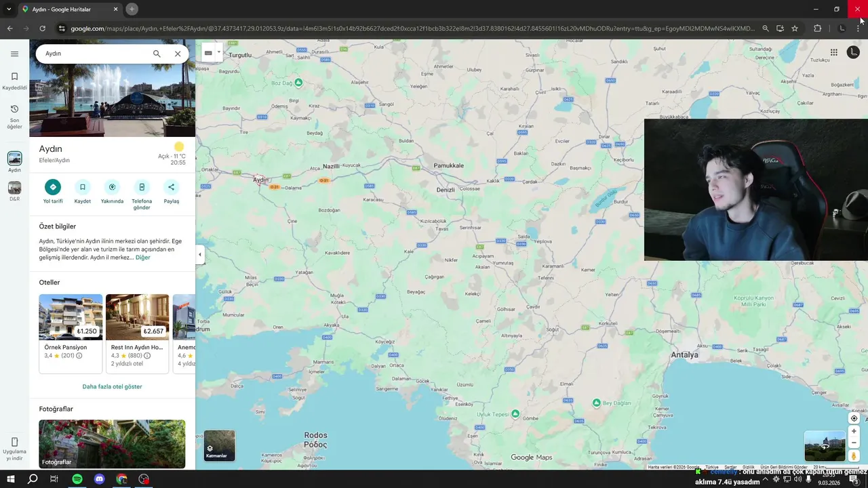Click the Denizli city label
This screenshot has width=868, height=488.
(446, 190)
